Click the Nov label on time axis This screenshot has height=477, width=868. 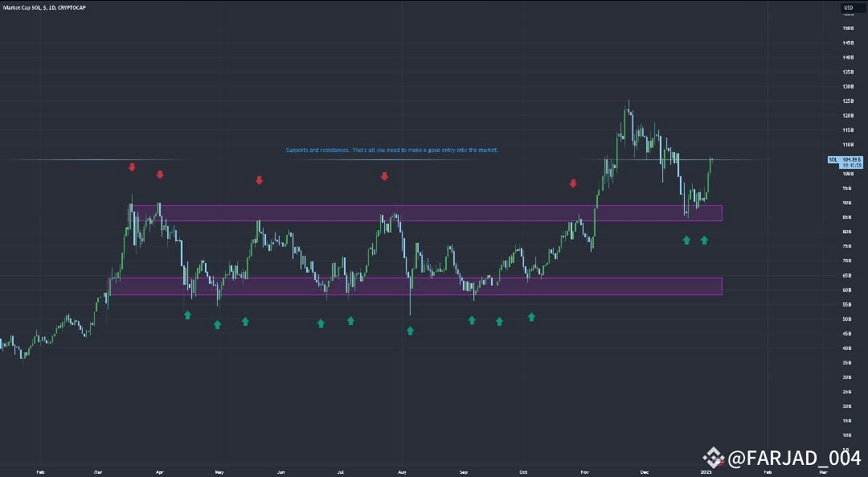584,472
